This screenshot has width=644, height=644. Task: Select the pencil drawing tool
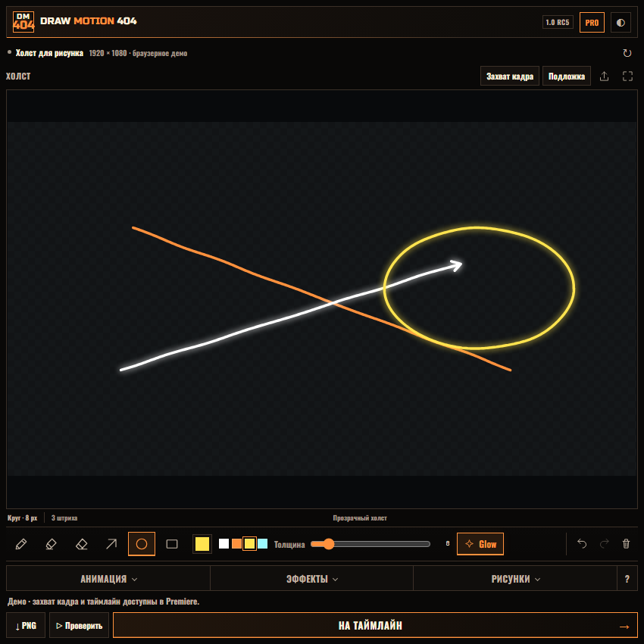(x=21, y=544)
